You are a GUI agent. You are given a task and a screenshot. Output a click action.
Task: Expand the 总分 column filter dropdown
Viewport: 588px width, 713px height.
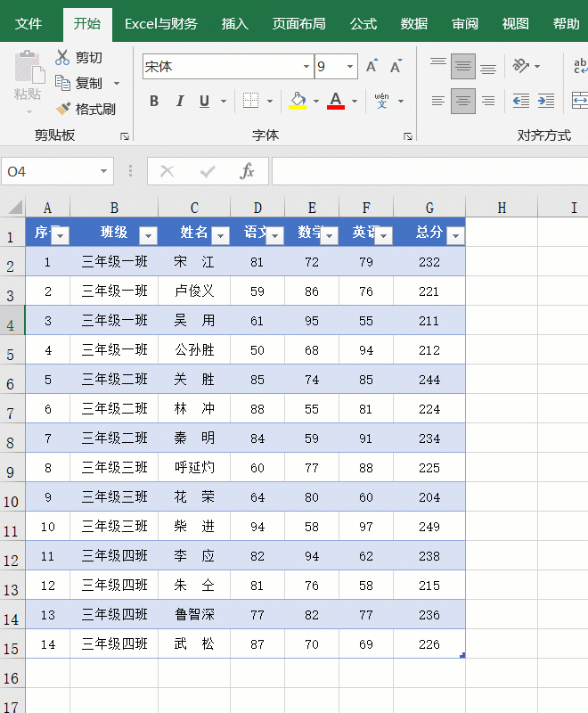coord(455,235)
